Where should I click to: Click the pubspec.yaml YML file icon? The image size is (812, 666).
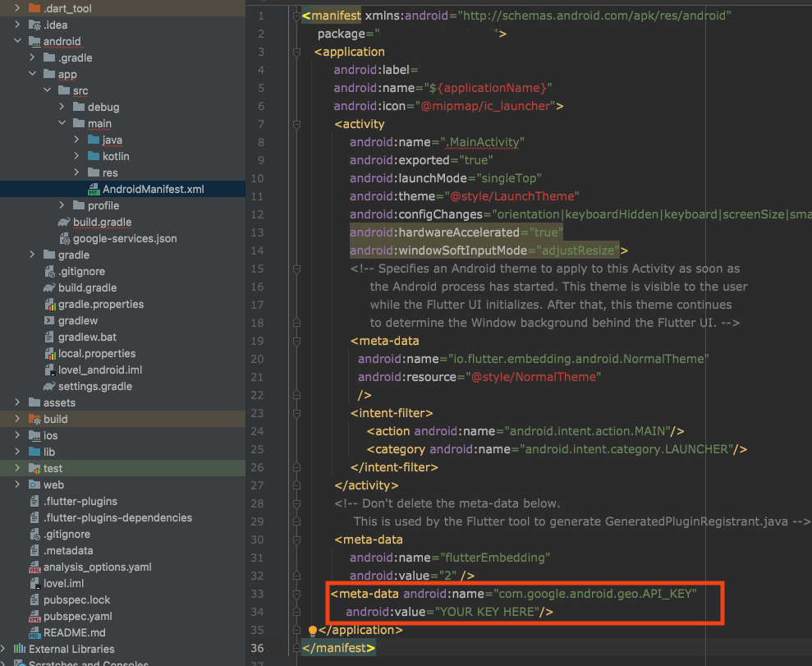click(34, 616)
